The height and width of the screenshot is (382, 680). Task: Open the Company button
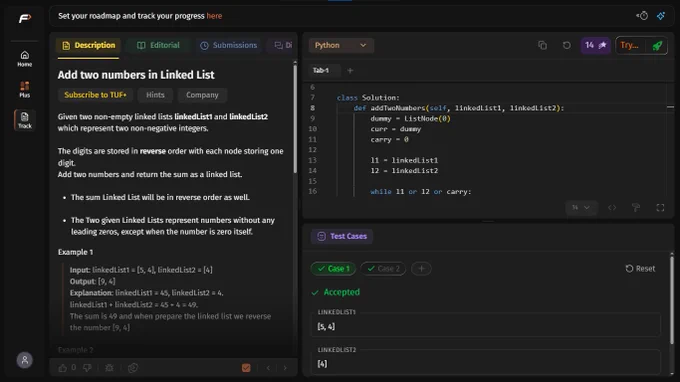click(x=202, y=95)
